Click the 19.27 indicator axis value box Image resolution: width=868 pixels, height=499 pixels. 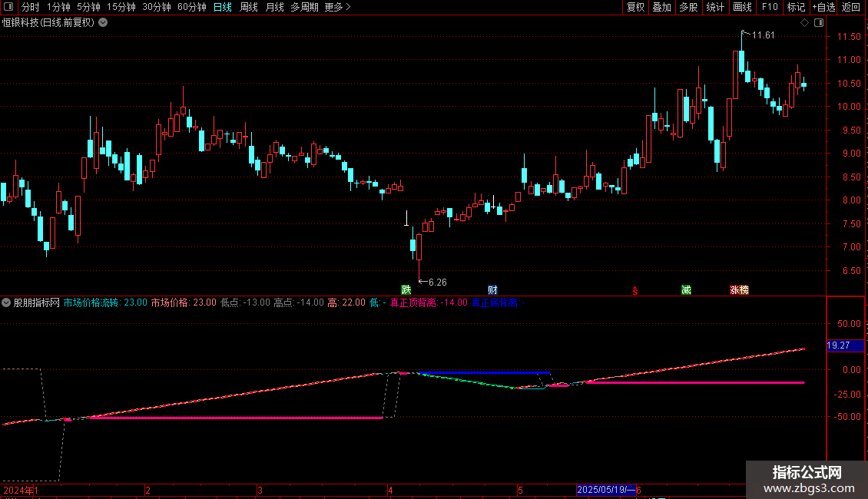tap(845, 345)
